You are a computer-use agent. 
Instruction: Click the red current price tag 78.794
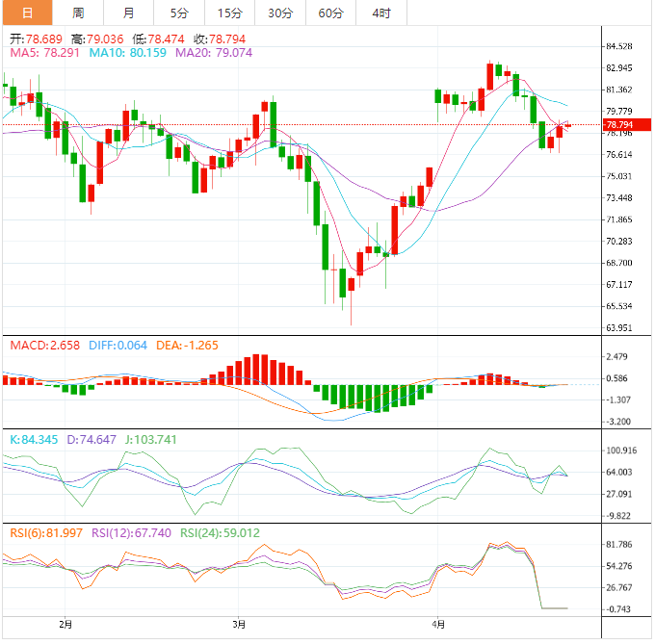627,124
